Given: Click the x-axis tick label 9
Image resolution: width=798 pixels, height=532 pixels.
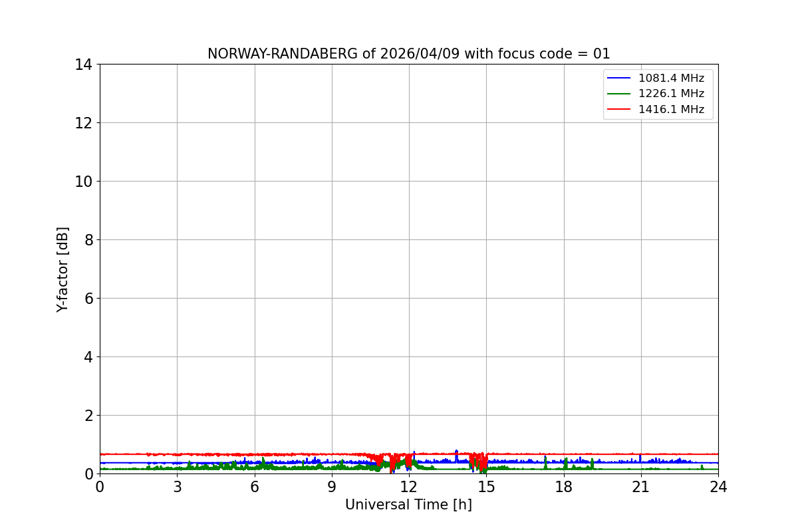Looking at the screenshot, I should pos(332,487).
